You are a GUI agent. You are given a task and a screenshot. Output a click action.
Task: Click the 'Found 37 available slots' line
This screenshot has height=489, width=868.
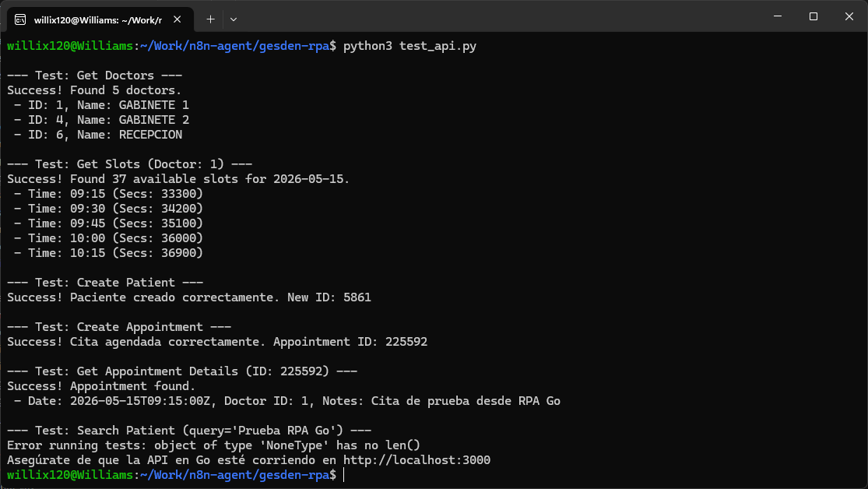coord(178,179)
